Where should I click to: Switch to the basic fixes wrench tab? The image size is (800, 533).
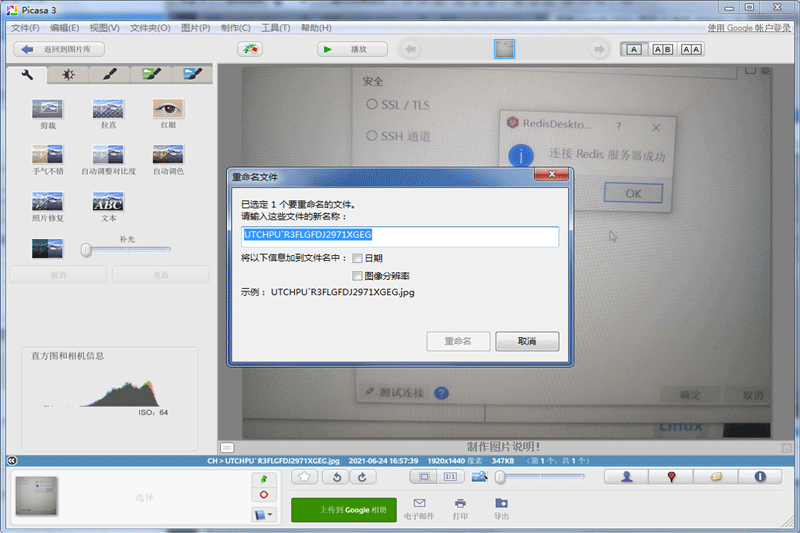28,74
